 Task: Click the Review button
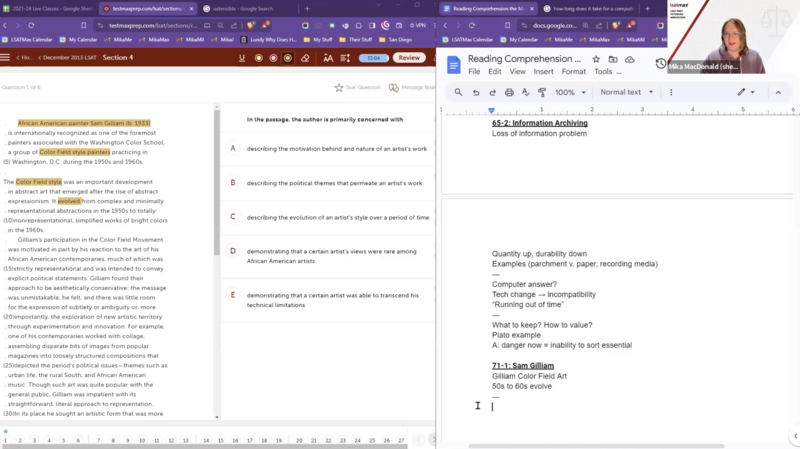[x=409, y=58]
